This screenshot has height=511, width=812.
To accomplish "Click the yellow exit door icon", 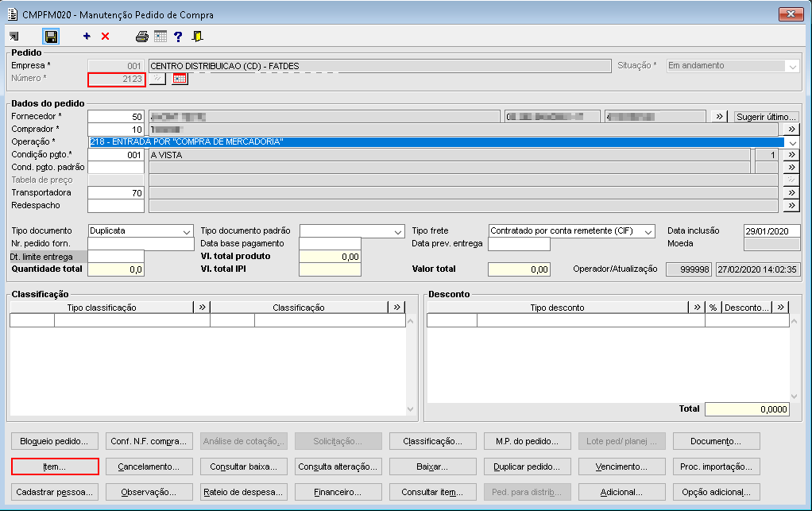I will click(x=197, y=37).
